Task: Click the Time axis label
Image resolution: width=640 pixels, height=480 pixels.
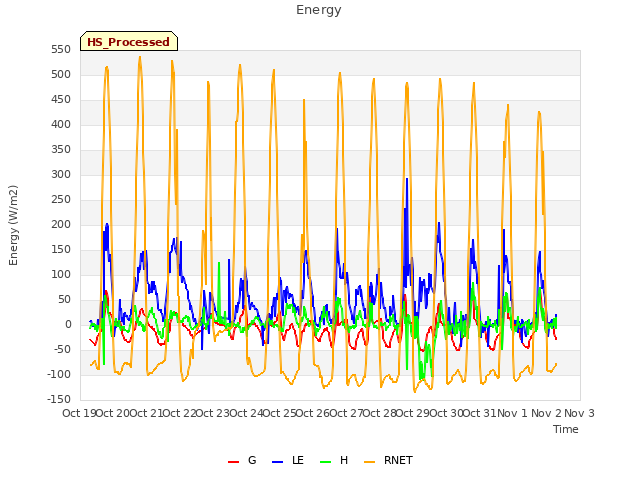Action: coord(565,429)
